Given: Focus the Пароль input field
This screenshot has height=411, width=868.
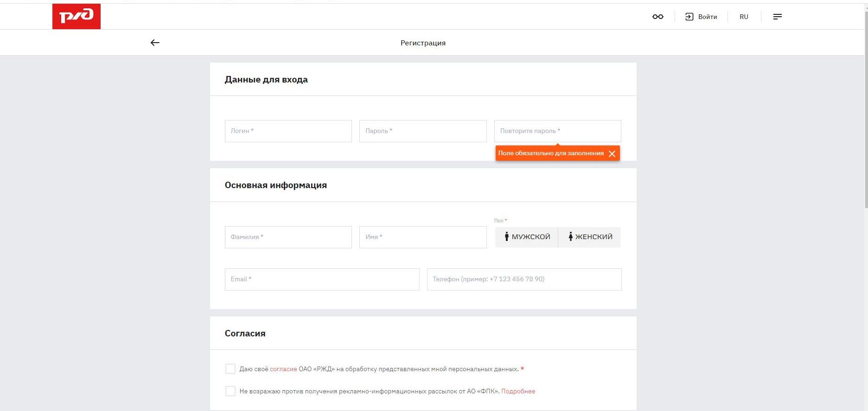Looking at the screenshot, I should [423, 131].
